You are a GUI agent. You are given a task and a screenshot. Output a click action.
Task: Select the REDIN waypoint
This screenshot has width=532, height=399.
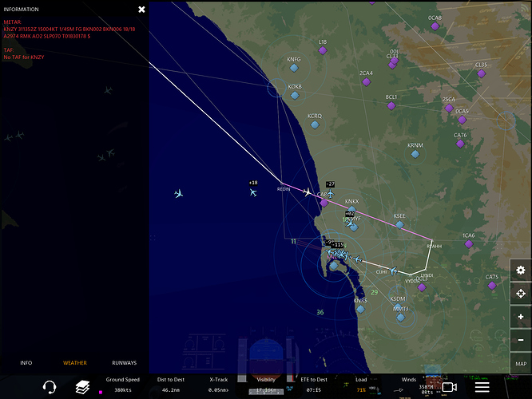coord(282,184)
